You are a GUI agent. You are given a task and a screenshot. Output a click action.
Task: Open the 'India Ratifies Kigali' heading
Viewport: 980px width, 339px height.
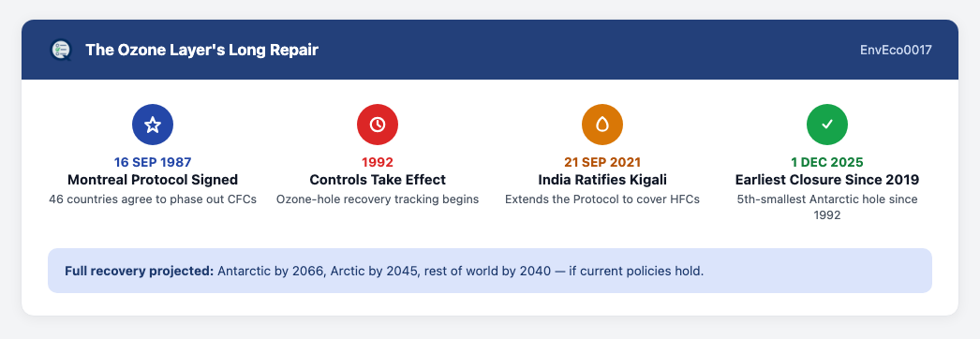(x=602, y=180)
